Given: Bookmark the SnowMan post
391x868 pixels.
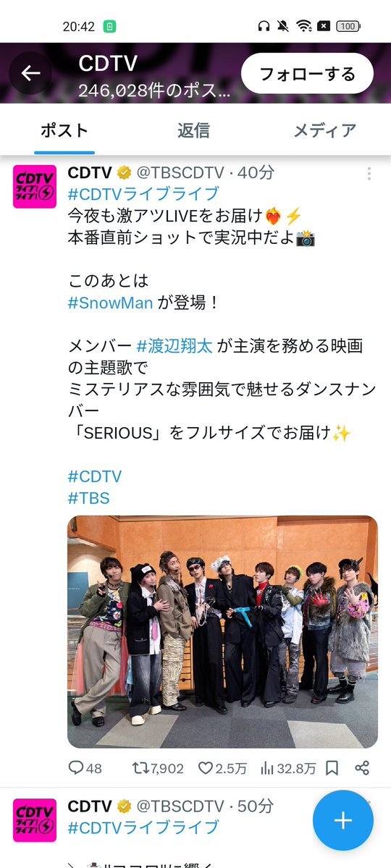Looking at the screenshot, I should pyautogui.click(x=332, y=768).
